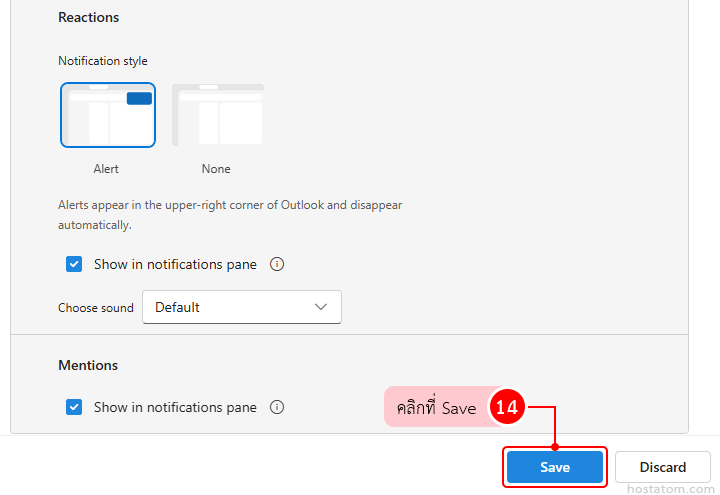
Task: Click the alerts description text about Outlook
Action: (x=230, y=215)
